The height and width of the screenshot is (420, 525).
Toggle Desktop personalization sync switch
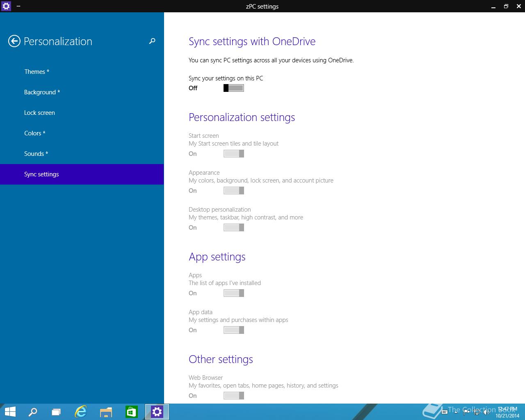(234, 227)
